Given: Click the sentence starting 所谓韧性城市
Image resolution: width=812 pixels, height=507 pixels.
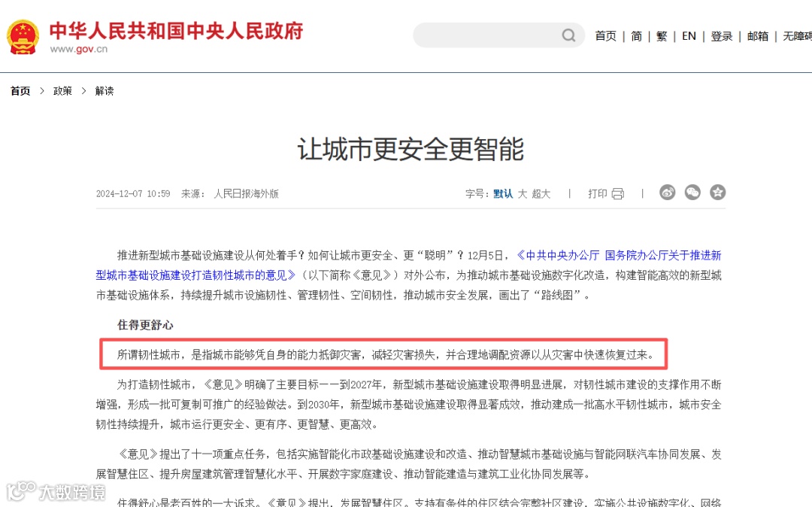Looking at the screenshot, I should [386, 355].
